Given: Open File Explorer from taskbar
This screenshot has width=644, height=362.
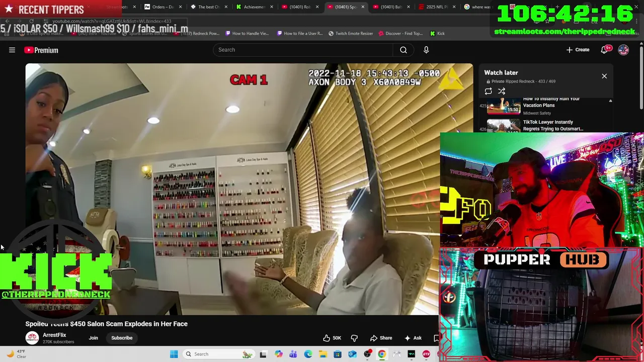Looking at the screenshot, I should [x=323, y=354].
